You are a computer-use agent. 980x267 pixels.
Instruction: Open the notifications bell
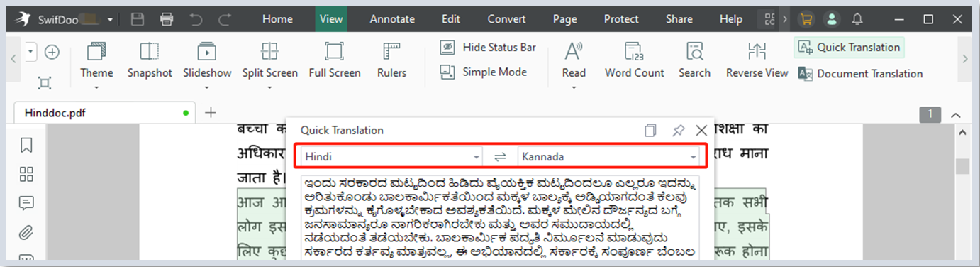point(858,19)
